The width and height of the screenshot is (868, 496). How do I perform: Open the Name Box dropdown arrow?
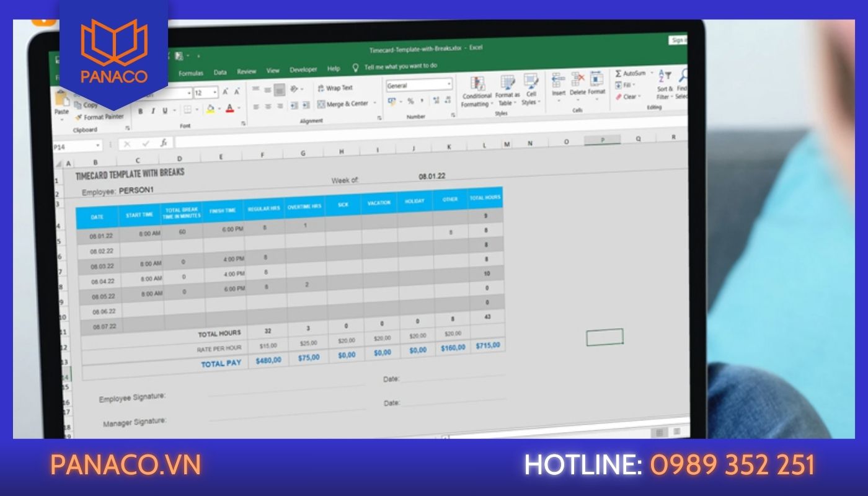pos(98,146)
